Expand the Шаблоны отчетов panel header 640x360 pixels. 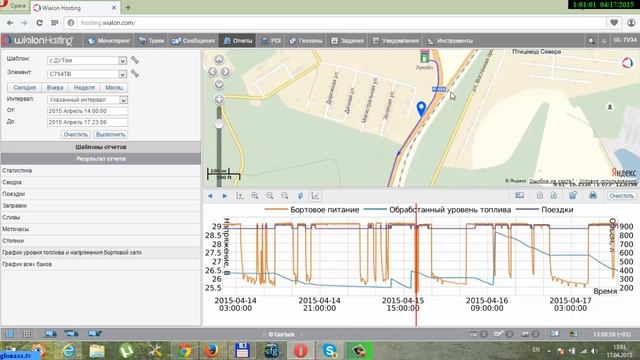100,147
